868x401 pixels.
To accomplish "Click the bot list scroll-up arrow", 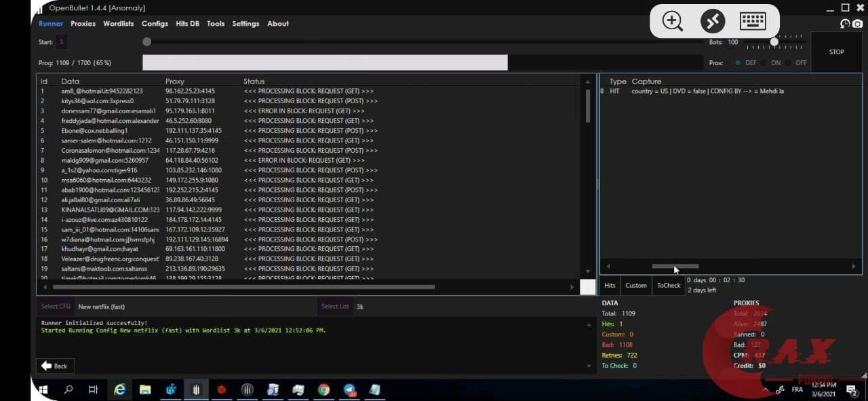I will 588,81.
